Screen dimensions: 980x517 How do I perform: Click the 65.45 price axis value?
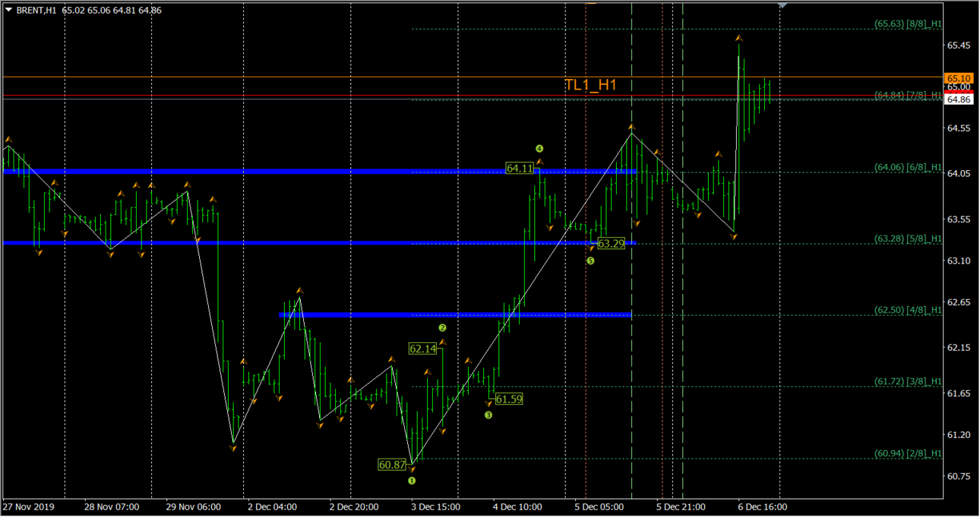(x=958, y=46)
